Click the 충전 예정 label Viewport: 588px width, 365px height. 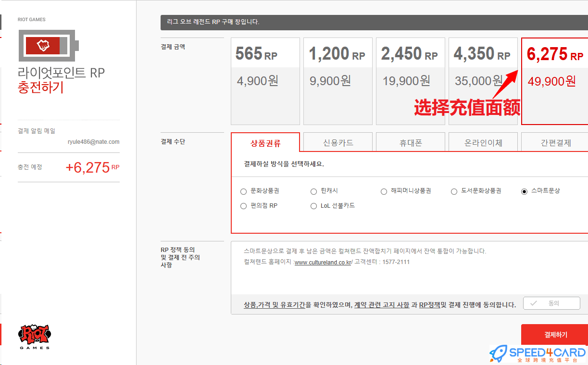30,167
